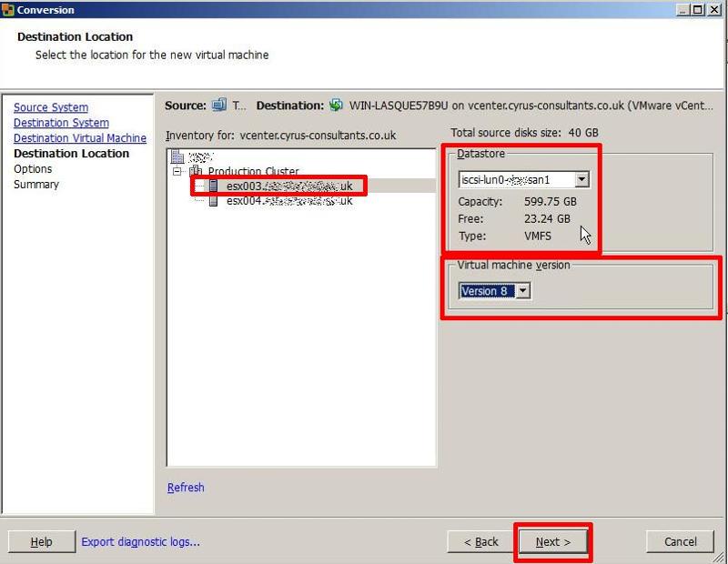Collapse the Production Cluster node

pyautogui.click(x=177, y=171)
